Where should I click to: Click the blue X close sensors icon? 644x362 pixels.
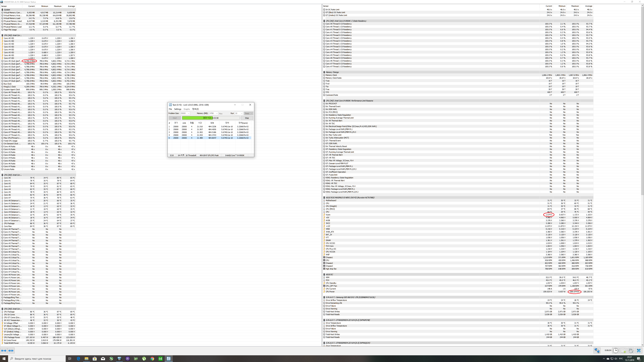(639, 350)
